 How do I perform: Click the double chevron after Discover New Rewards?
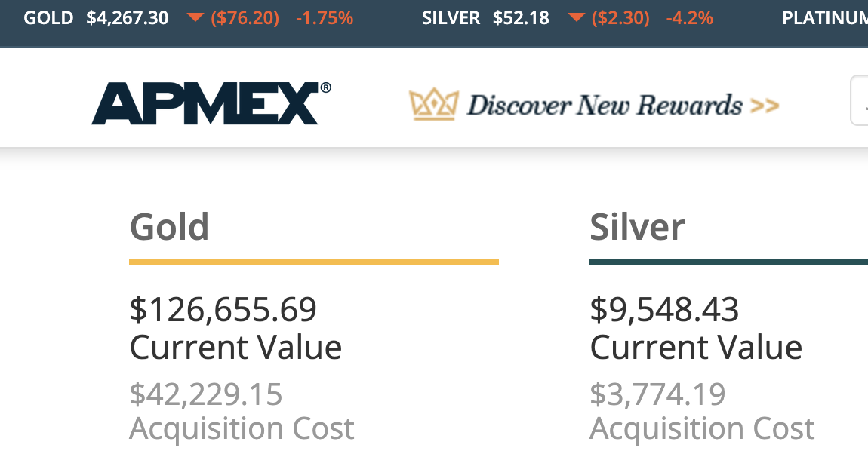(764, 106)
